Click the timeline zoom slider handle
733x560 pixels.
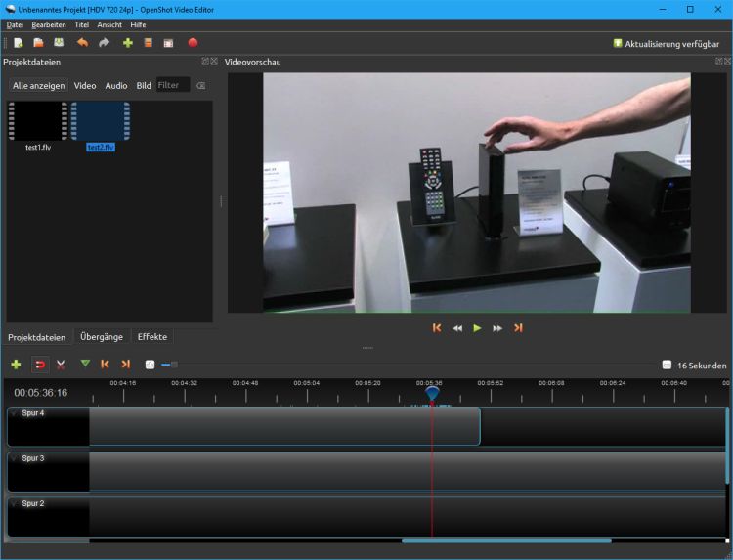coord(174,365)
